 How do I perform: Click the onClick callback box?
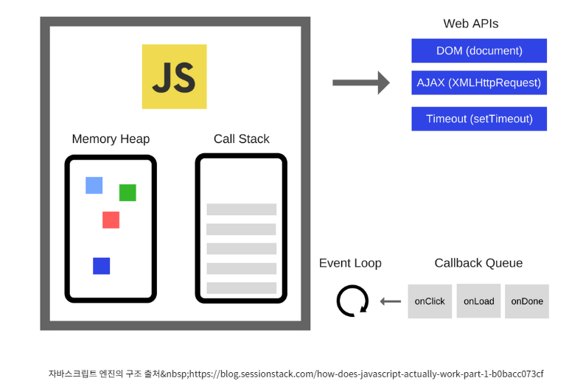click(430, 301)
